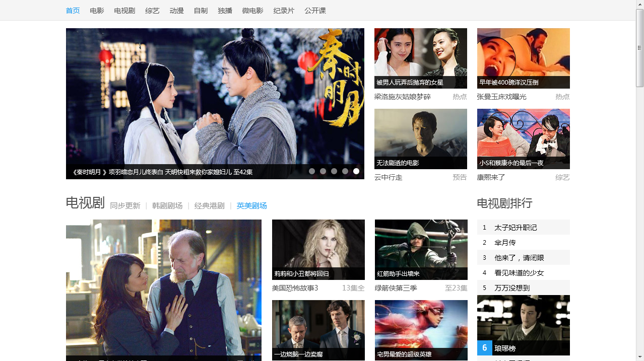Select the fifth (active) carousel indicator dot
This screenshot has height=361, width=644.
tap(356, 171)
